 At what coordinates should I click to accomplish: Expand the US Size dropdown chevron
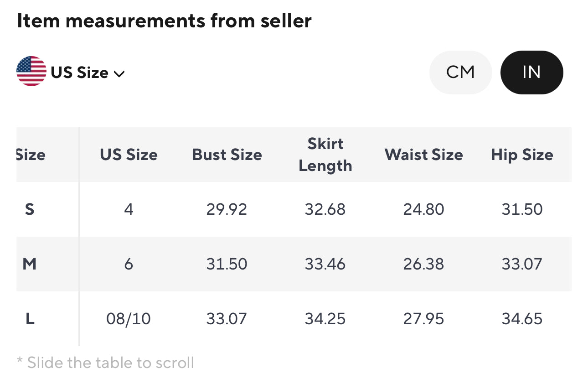119,73
